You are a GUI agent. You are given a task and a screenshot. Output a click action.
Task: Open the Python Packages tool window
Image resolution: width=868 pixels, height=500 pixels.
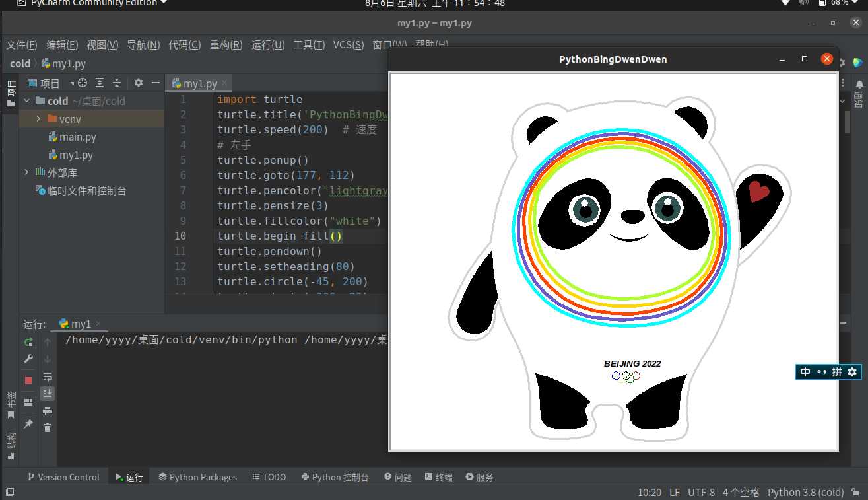(197, 477)
